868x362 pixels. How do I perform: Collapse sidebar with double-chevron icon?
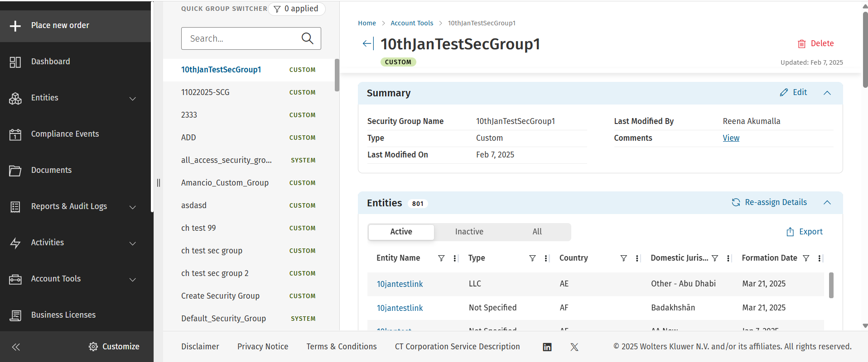tap(16, 347)
